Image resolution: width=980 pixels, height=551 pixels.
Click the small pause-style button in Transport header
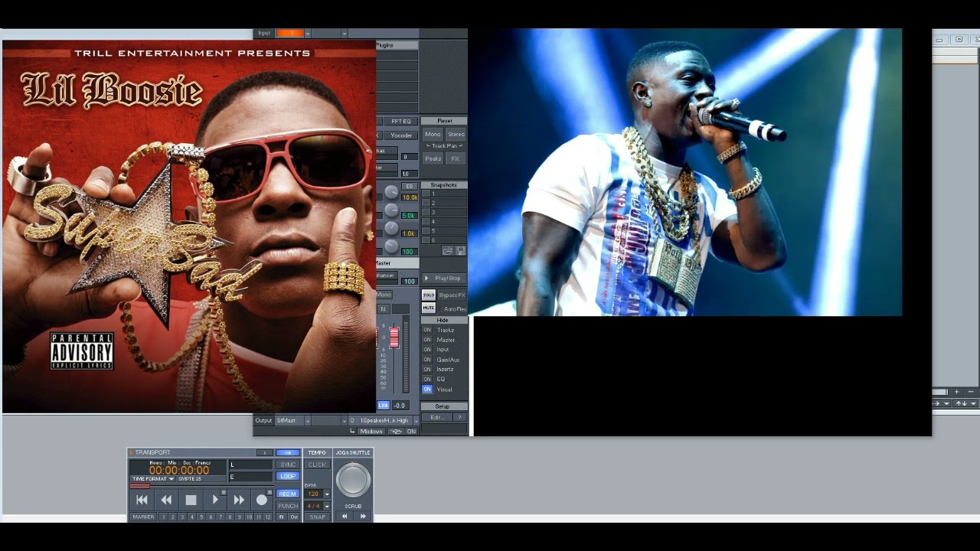264,452
